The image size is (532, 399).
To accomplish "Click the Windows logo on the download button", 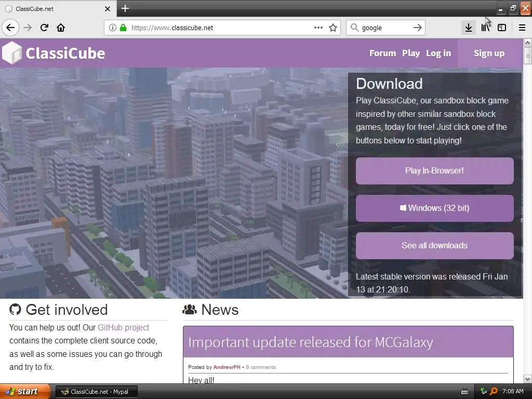I will [x=403, y=208].
